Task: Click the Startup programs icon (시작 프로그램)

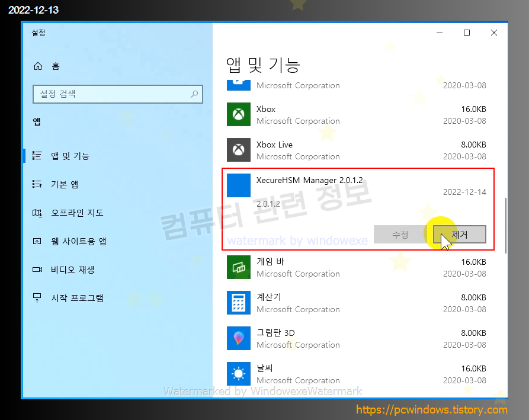Action: 37,297
